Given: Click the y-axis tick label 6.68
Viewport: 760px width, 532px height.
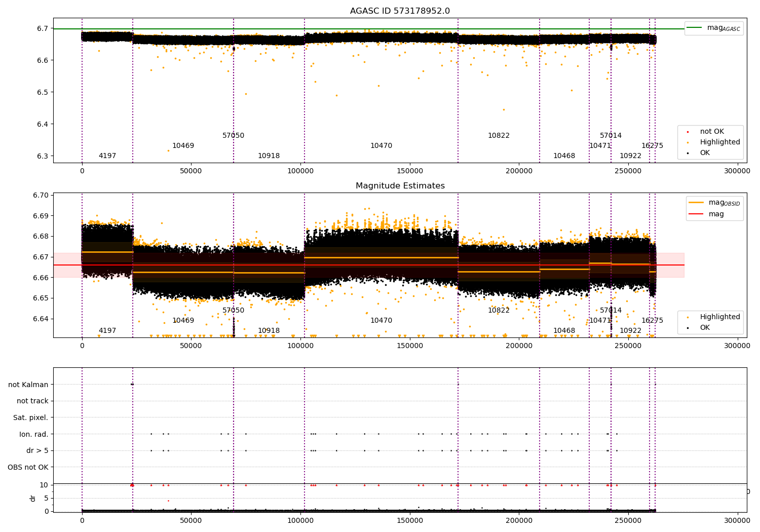Looking at the screenshot, I should point(41,236).
